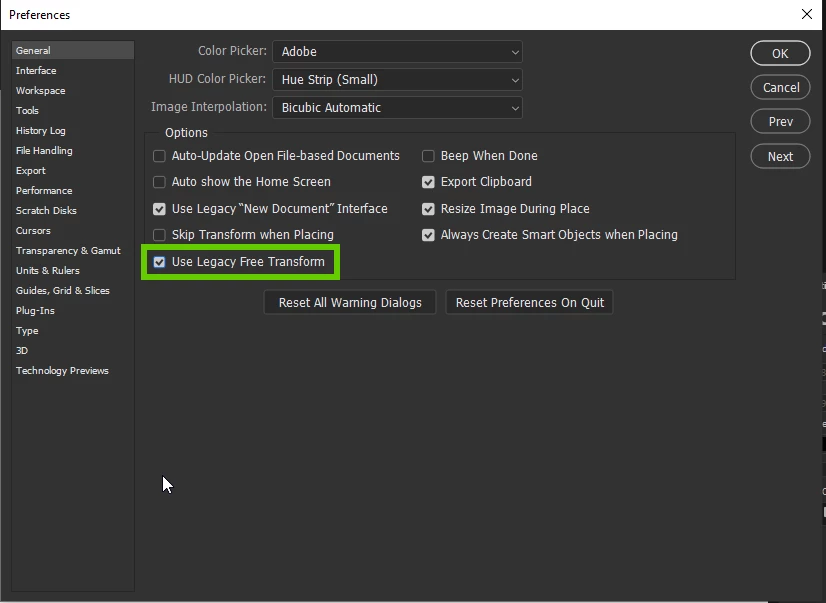
Task: Switch to 3D preferences
Action: click(73, 351)
